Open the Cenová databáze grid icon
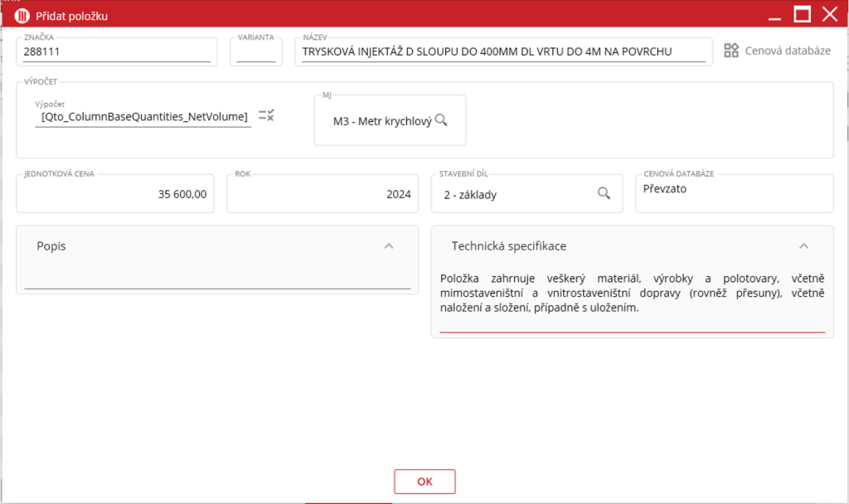The width and height of the screenshot is (849, 504). (730, 51)
